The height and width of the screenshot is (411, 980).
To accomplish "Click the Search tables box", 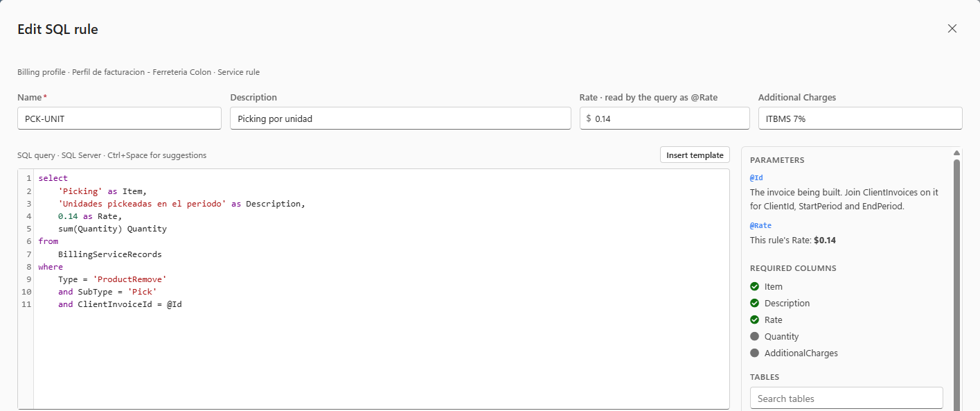I will click(846, 399).
